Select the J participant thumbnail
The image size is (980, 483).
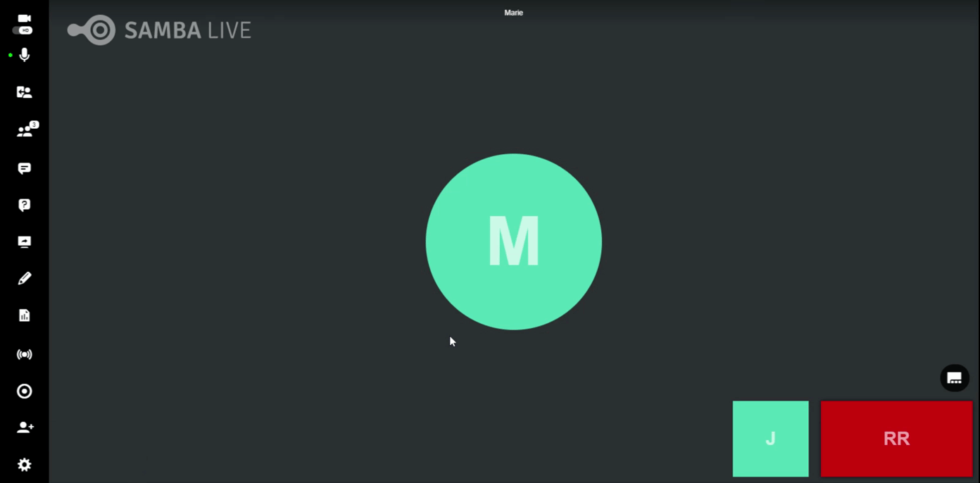(771, 439)
